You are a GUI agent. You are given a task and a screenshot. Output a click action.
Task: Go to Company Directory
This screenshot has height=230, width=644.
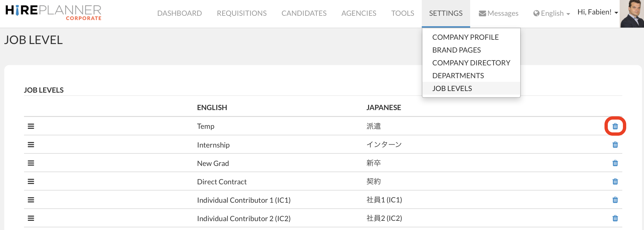[x=471, y=63]
